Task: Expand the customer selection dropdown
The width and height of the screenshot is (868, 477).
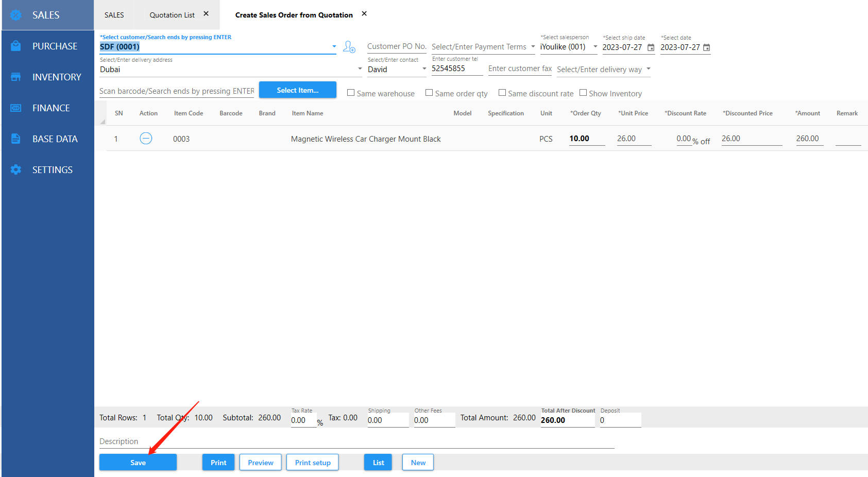Action: coord(334,47)
